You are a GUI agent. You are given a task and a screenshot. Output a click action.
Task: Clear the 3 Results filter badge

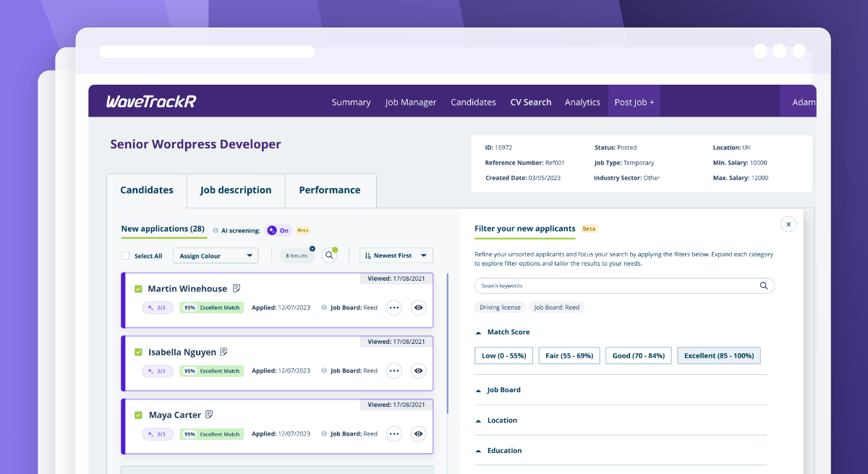coord(312,248)
